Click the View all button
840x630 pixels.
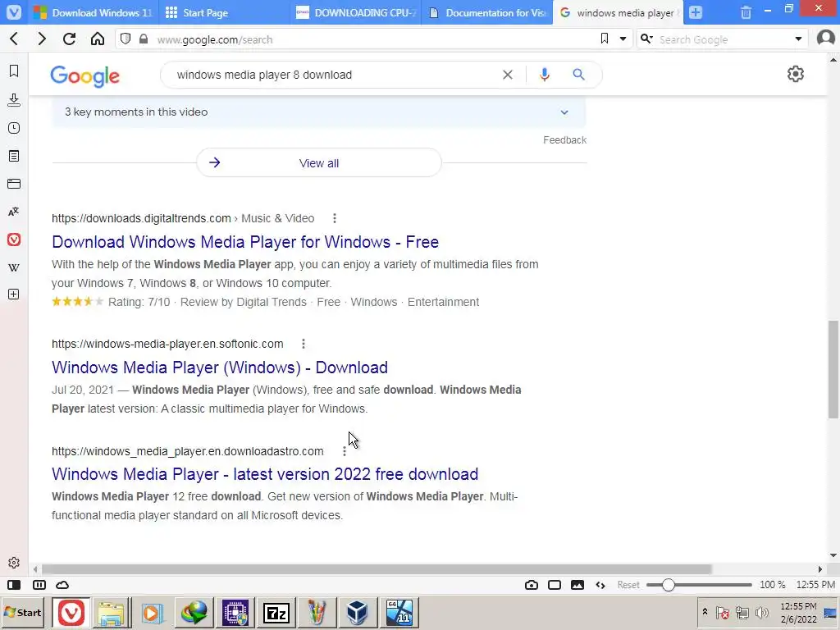pos(319,163)
